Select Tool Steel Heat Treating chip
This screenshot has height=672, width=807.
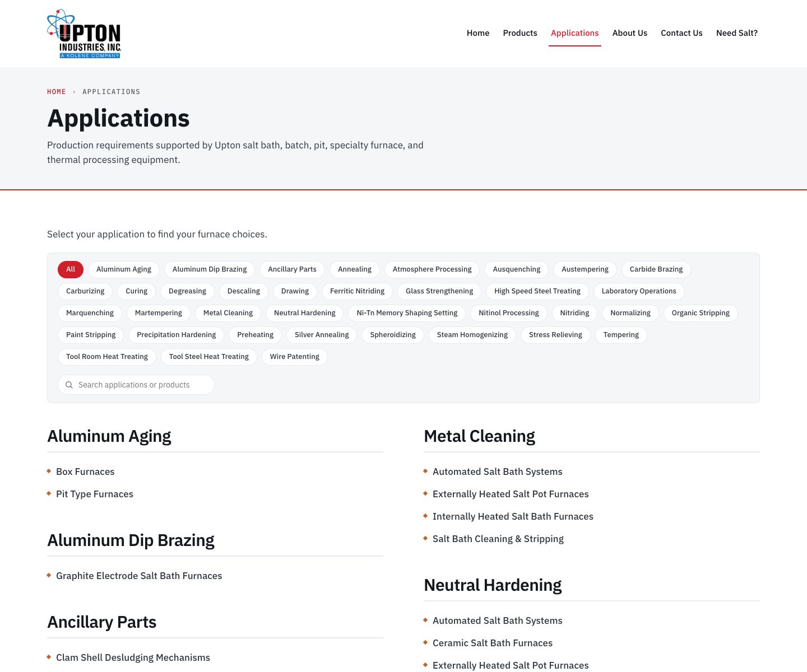pyautogui.click(x=209, y=357)
